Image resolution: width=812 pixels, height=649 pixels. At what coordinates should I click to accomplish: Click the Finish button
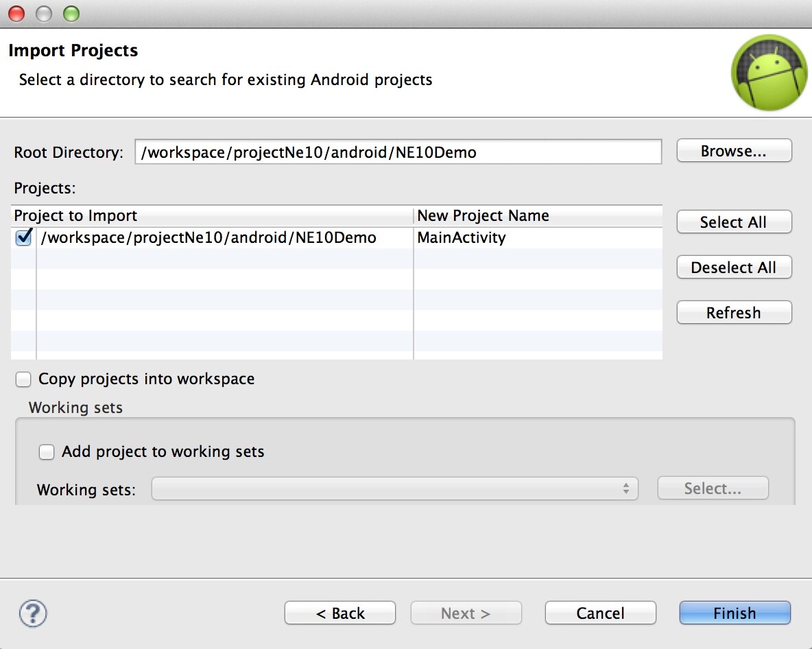coord(735,613)
